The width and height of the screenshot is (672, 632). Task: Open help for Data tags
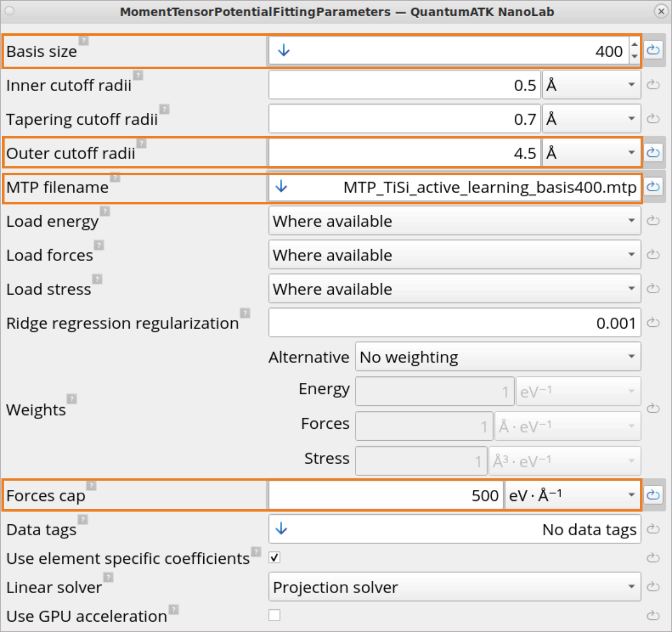(83, 520)
